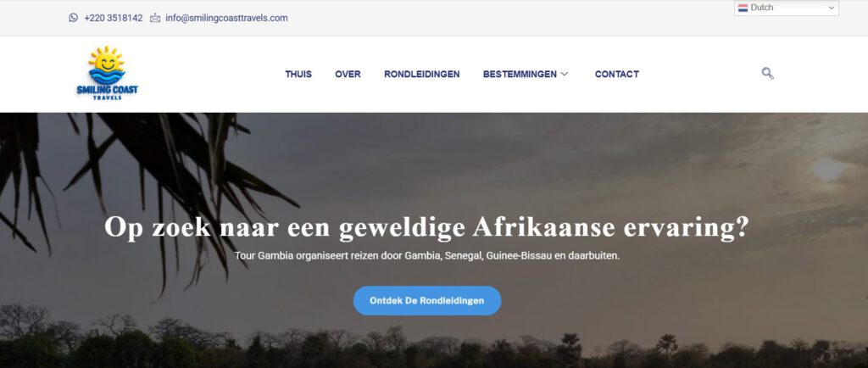Click the hero heading about Afrikaanse ervaring
868x368 pixels.
pyautogui.click(x=426, y=227)
